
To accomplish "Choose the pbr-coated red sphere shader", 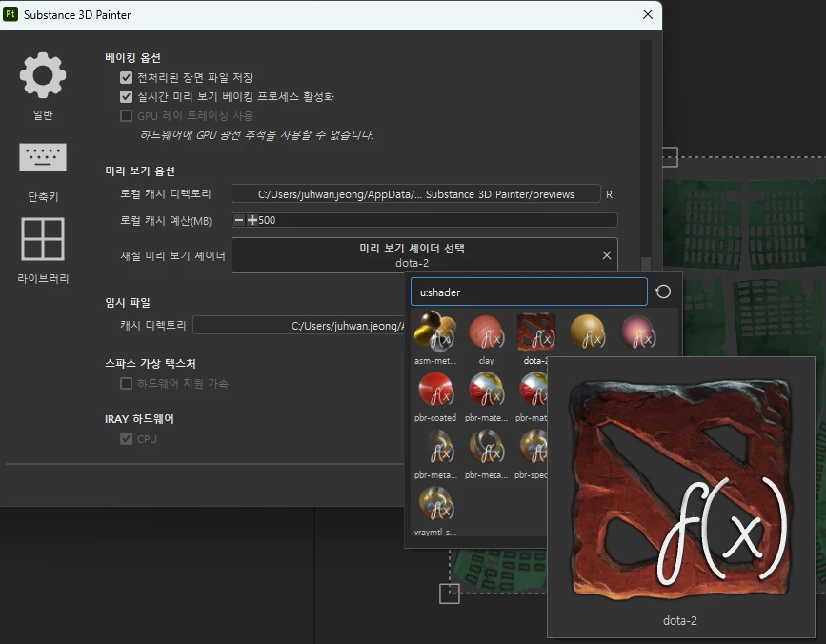I will pyautogui.click(x=435, y=390).
